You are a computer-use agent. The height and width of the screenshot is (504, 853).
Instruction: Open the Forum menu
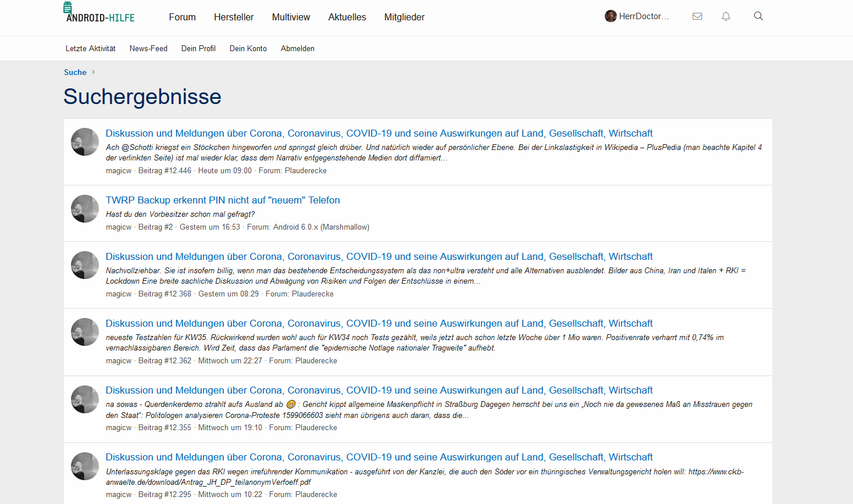pos(182,17)
